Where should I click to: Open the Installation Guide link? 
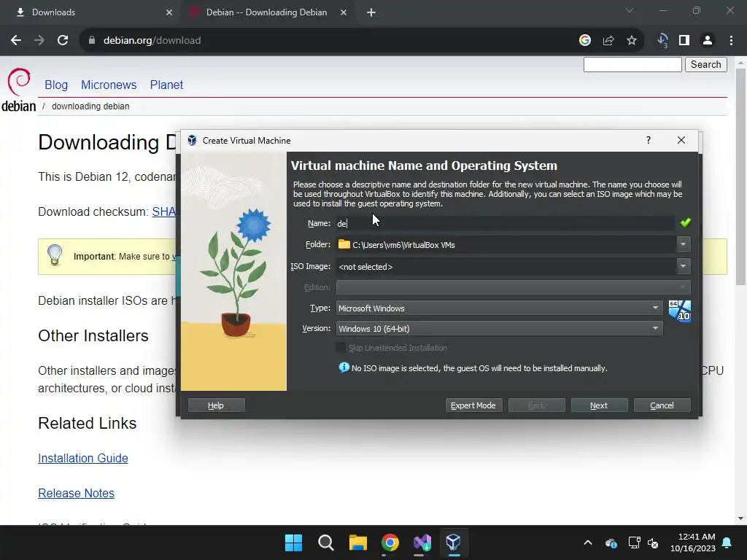pyautogui.click(x=83, y=458)
